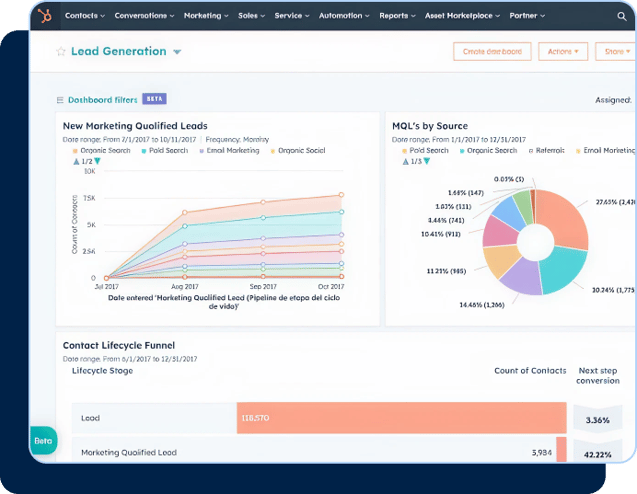637x494 pixels.
Task: Open the Service menu
Action: tap(292, 16)
